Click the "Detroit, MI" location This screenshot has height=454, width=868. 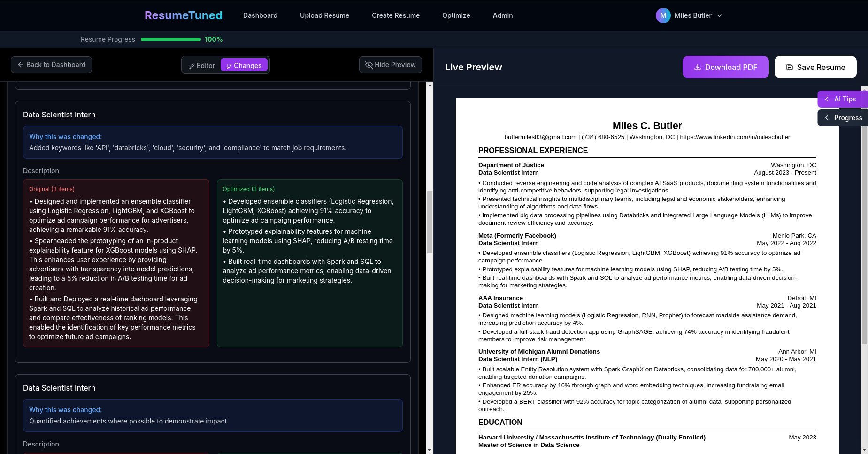[802, 298]
